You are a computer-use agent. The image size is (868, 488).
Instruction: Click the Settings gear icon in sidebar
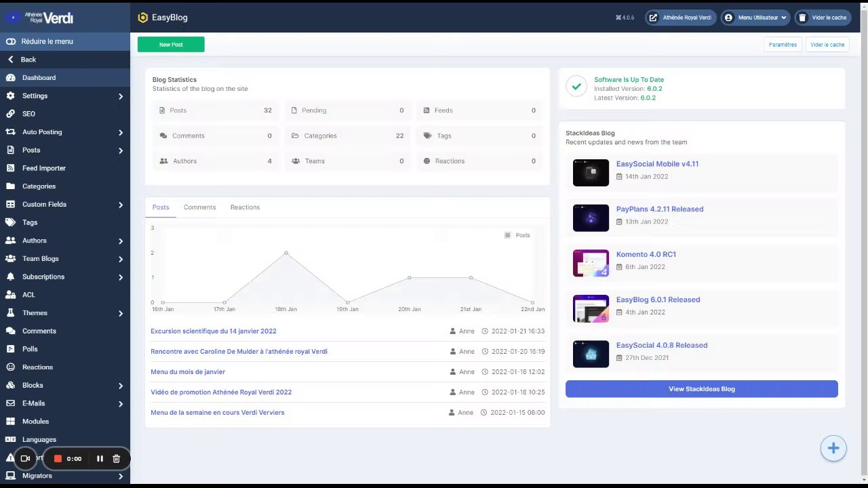tap(10, 96)
